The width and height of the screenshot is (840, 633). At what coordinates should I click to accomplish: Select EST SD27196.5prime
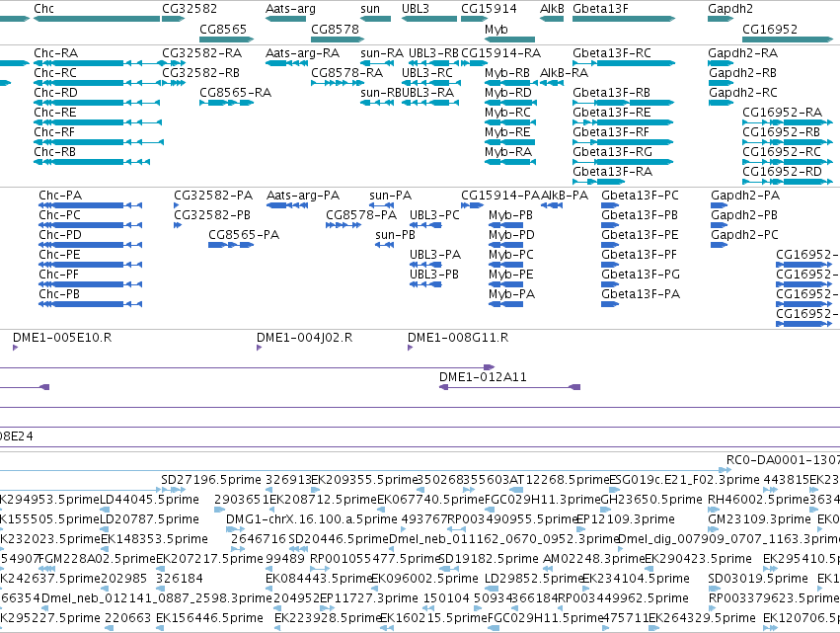coord(174,490)
